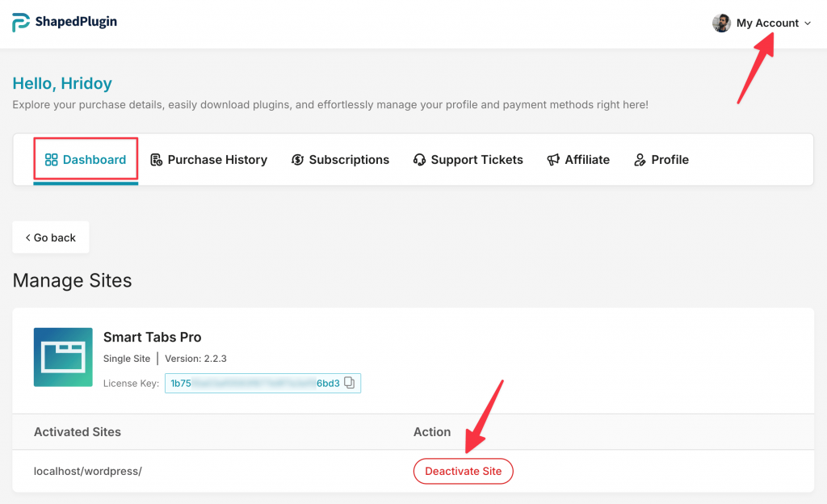827x504 pixels.
Task: Select the license key field
Action: tap(262, 384)
